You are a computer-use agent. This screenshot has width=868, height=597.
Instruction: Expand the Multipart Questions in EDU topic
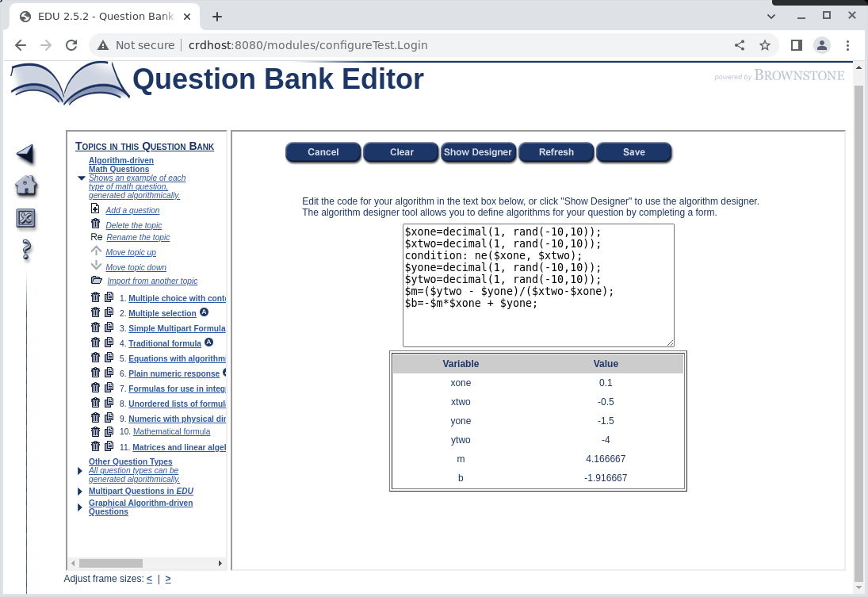point(80,492)
